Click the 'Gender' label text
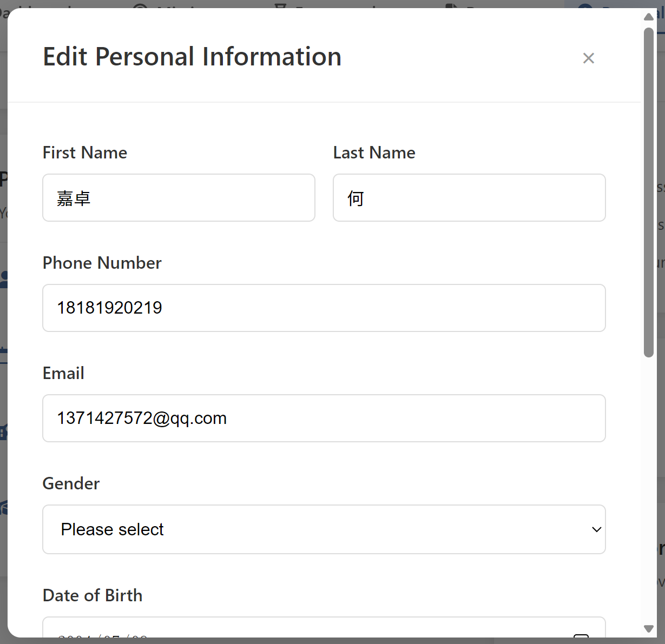Image resolution: width=665 pixels, height=644 pixels. pyautogui.click(x=71, y=483)
